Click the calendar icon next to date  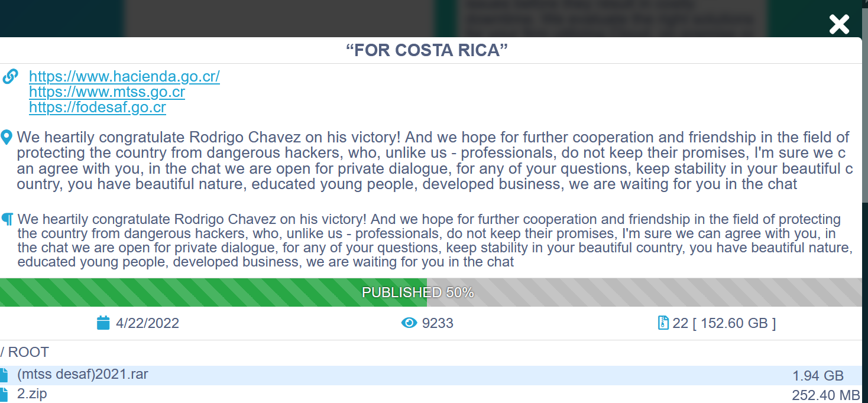tap(103, 323)
